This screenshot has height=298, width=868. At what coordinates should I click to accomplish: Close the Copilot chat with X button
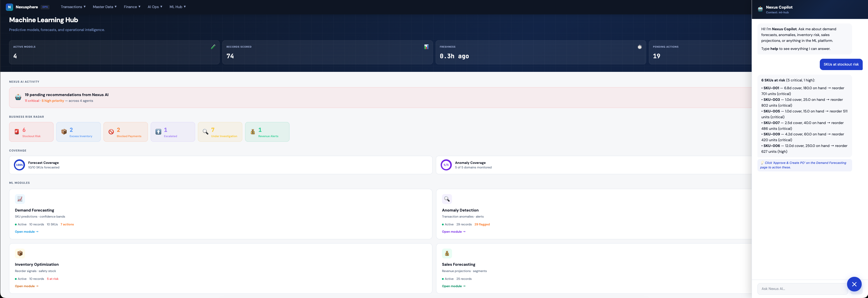coord(854,284)
